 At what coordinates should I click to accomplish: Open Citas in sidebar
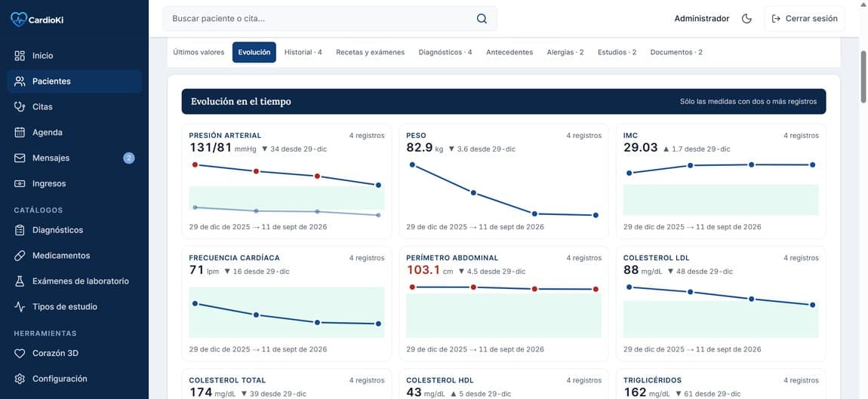(75, 107)
